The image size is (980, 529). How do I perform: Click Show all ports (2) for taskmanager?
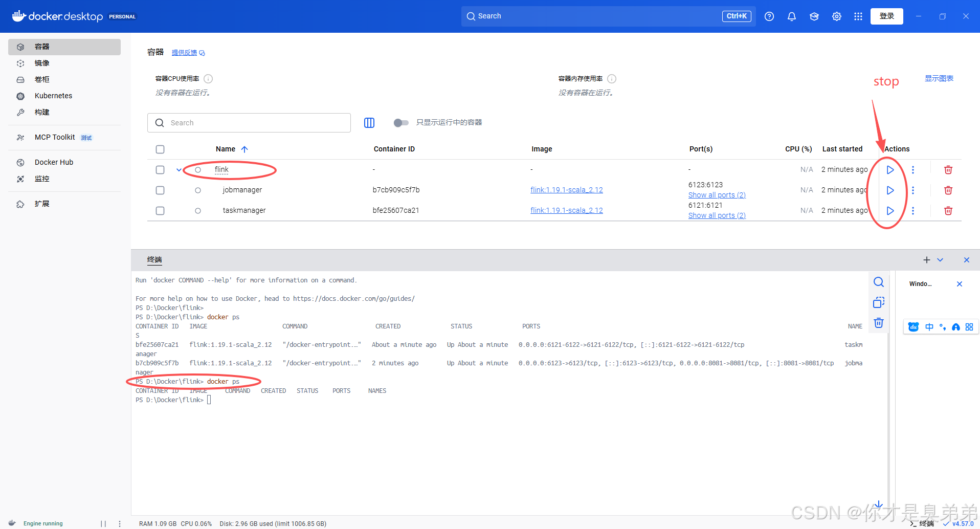point(717,215)
